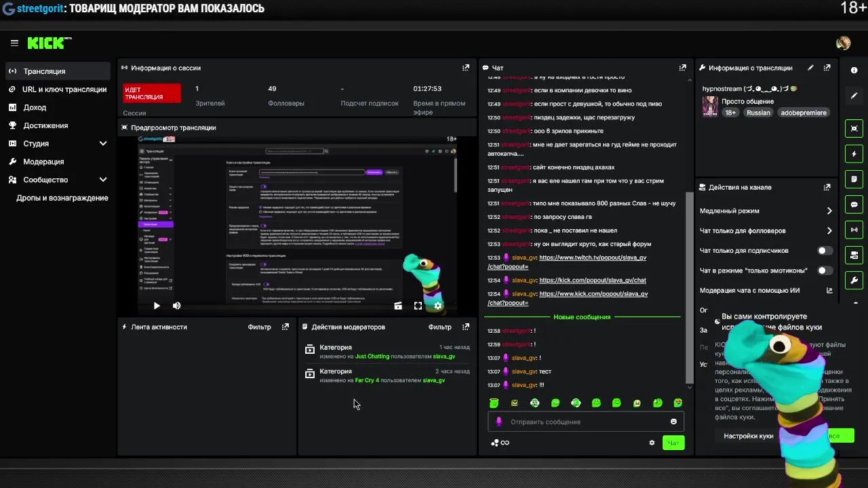Click the Russian language tag
The width and height of the screenshot is (868, 488).
[x=758, y=113]
